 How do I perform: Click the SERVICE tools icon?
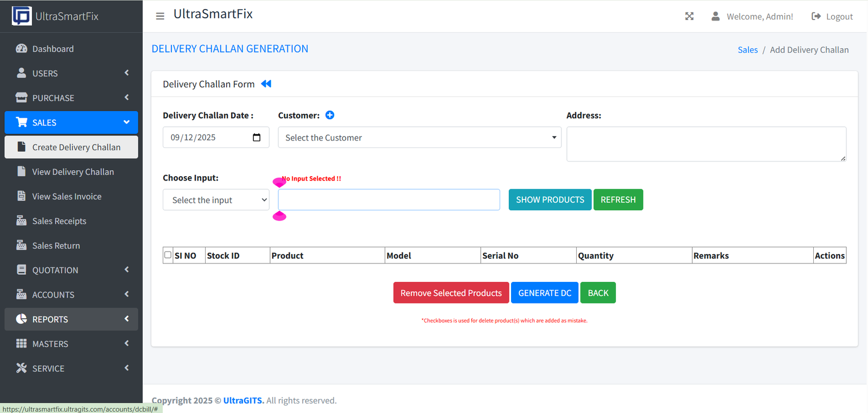pyautogui.click(x=22, y=368)
